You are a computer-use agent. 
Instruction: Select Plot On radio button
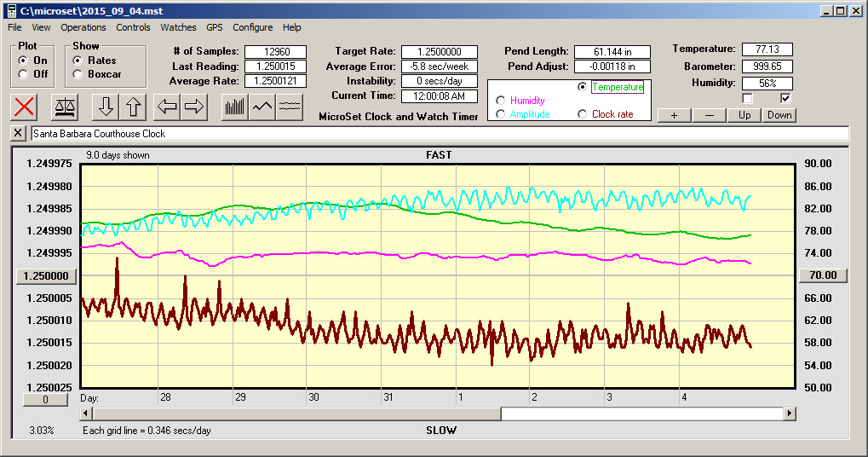[23, 61]
